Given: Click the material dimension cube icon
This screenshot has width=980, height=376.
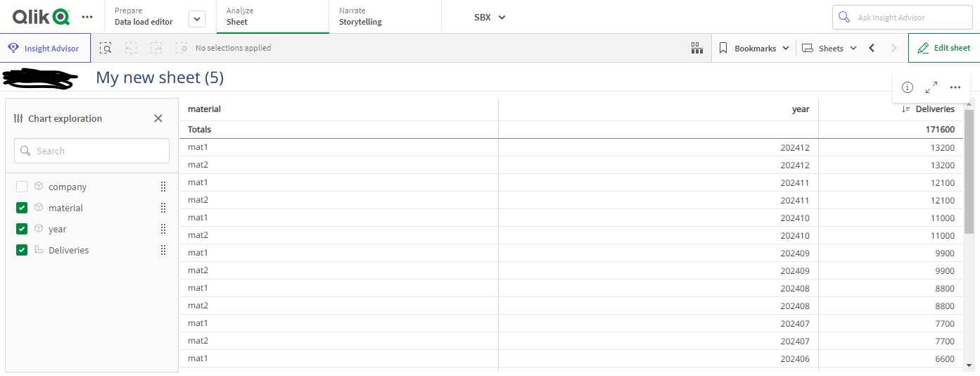Looking at the screenshot, I should point(39,208).
